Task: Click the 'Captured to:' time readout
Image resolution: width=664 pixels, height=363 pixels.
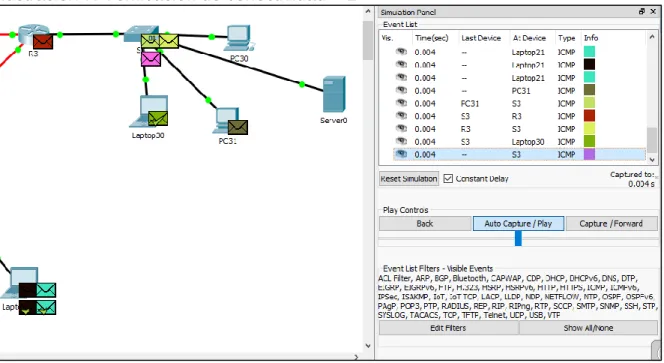Action: (633, 179)
